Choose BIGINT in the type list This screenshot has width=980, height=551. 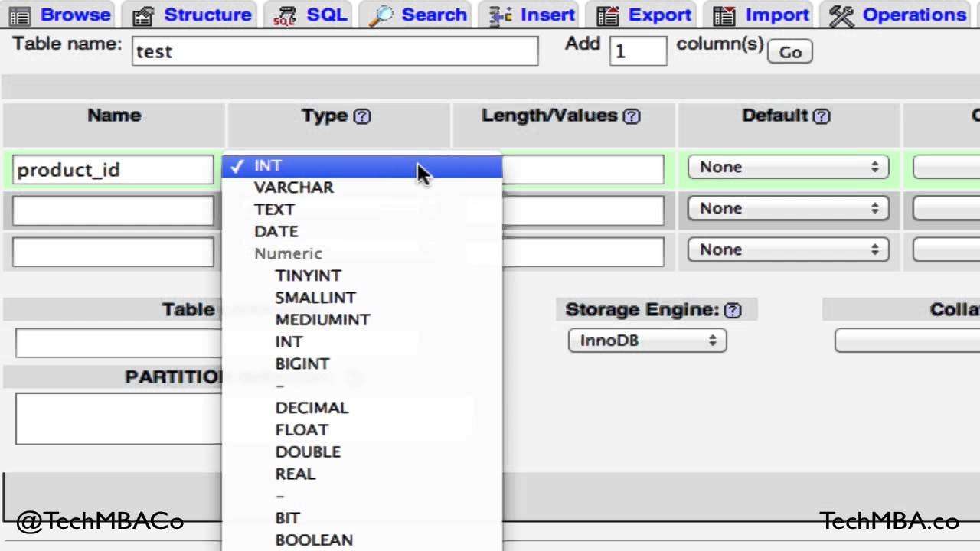302,364
